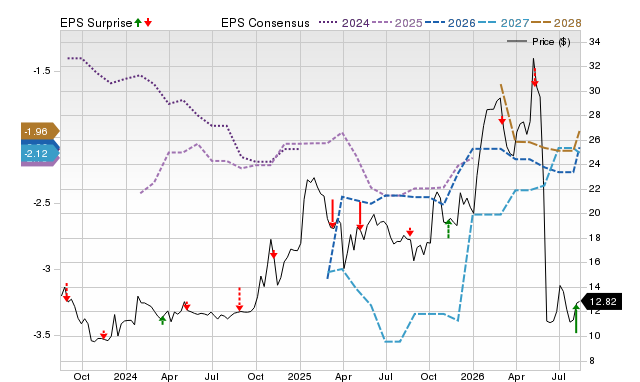Click the 2025 label on the time axis
This screenshot has height=382, width=640.
pos(300,376)
